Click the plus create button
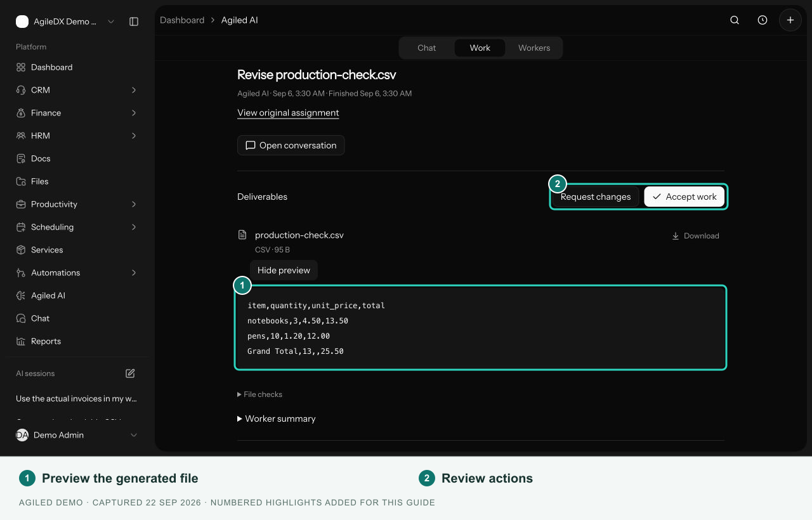This screenshot has width=812, height=520. 790,20
